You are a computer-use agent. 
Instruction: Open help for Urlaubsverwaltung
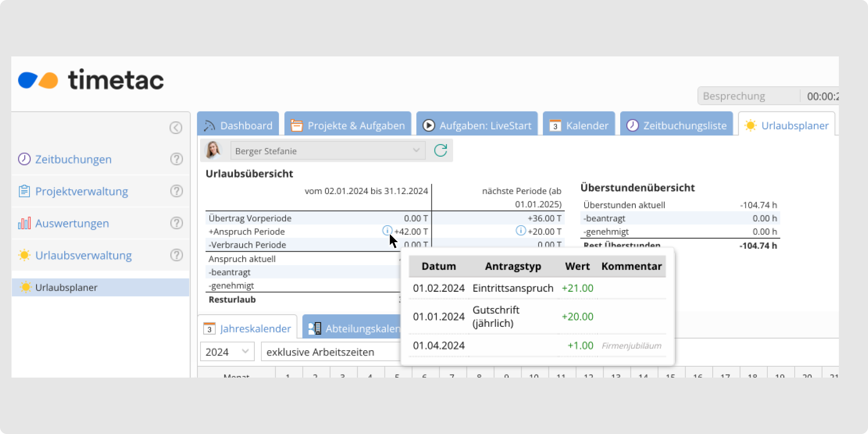coord(176,255)
